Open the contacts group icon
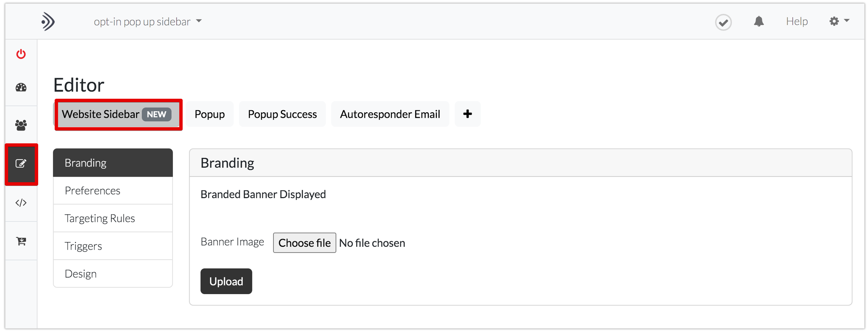Screen dimensions: 868x332 (x=21, y=125)
